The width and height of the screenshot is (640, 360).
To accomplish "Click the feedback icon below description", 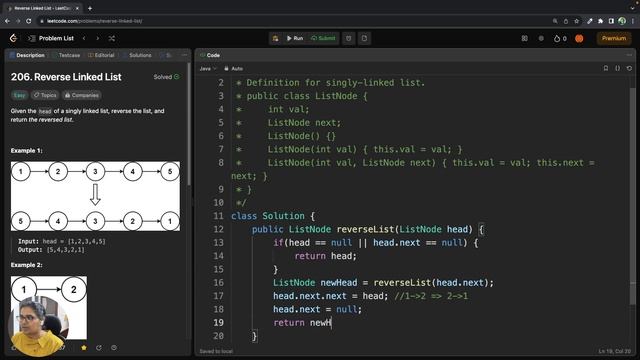I will [114, 348].
